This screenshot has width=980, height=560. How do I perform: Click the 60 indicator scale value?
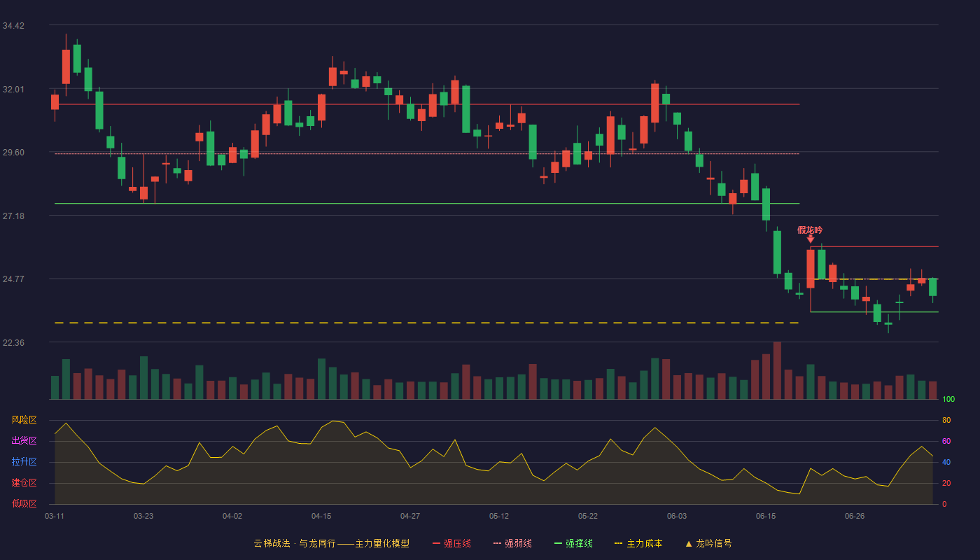(x=946, y=442)
